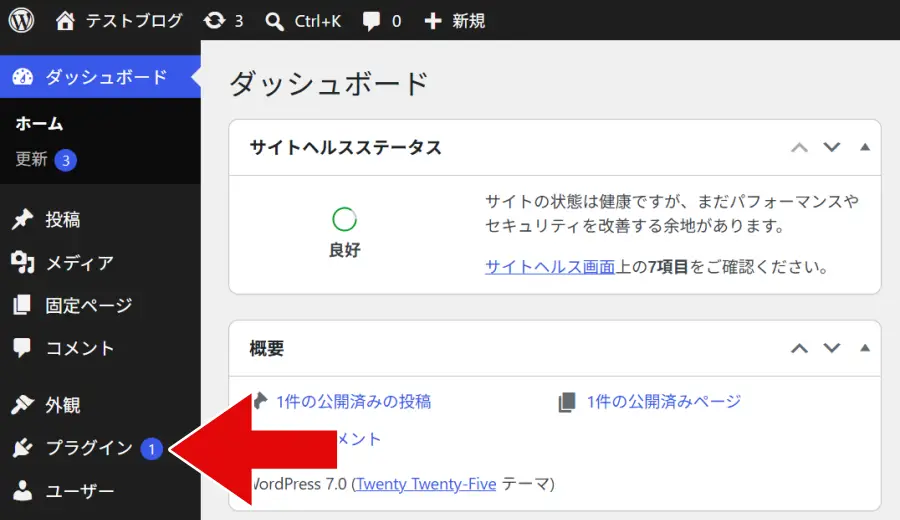Open the 更新 submenu item
The height and width of the screenshot is (520, 900).
[x=31, y=159]
